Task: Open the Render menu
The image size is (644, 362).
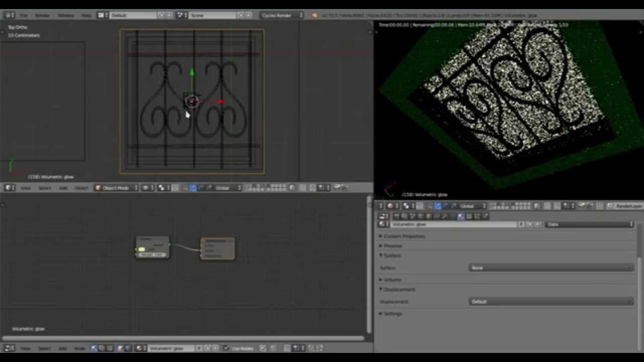Action: coord(42,16)
